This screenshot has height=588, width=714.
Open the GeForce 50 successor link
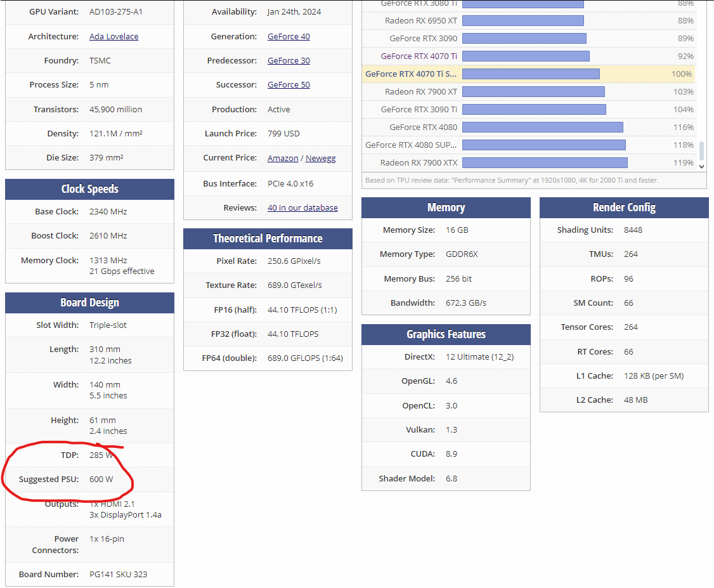click(289, 85)
